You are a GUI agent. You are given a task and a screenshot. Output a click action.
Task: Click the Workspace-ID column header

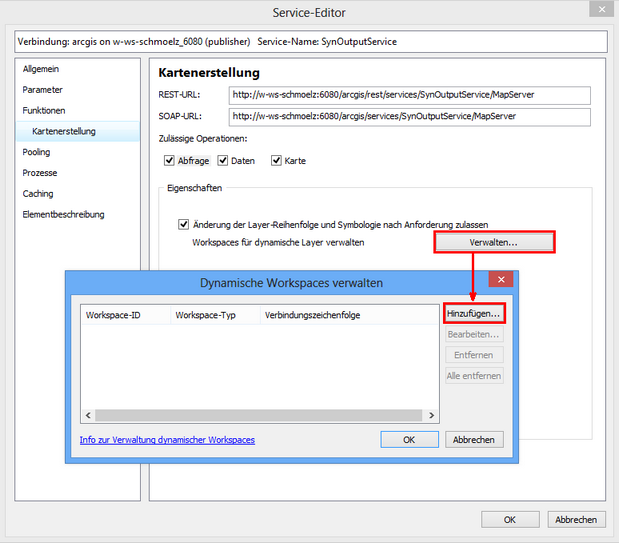[126, 315]
